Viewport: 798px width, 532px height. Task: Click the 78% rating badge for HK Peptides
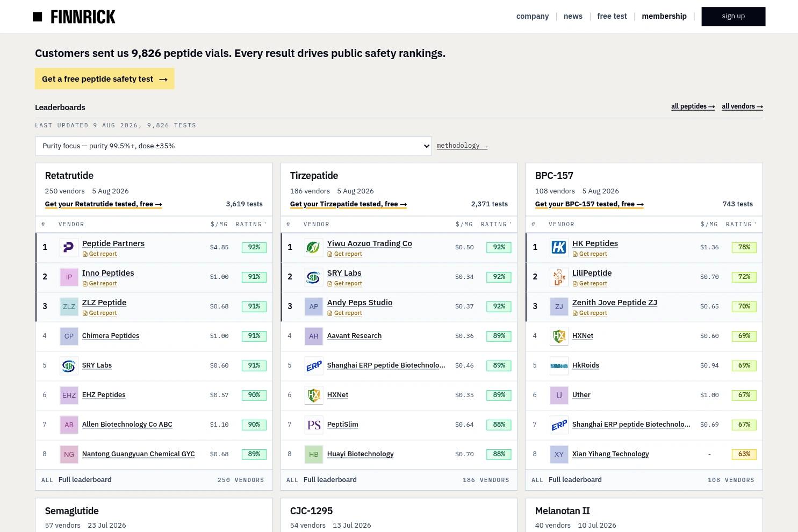(x=744, y=247)
